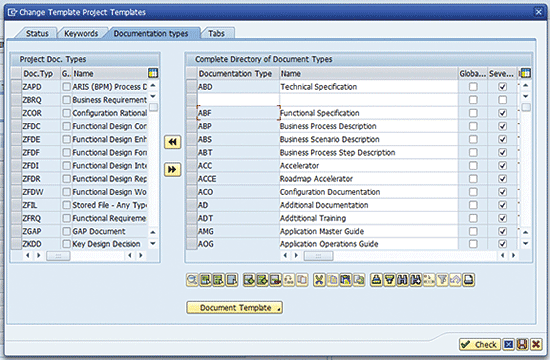This screenshot has height=360, width=550.
Task: Click horizontal scrollbar thumb under Project Doc. Types
Action: point(58,256)
